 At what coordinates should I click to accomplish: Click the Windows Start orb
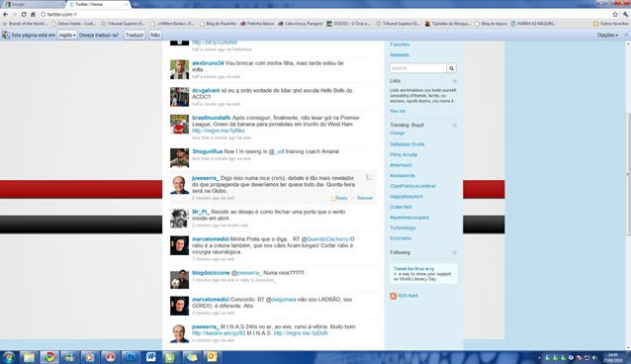[x=9, y=357]
